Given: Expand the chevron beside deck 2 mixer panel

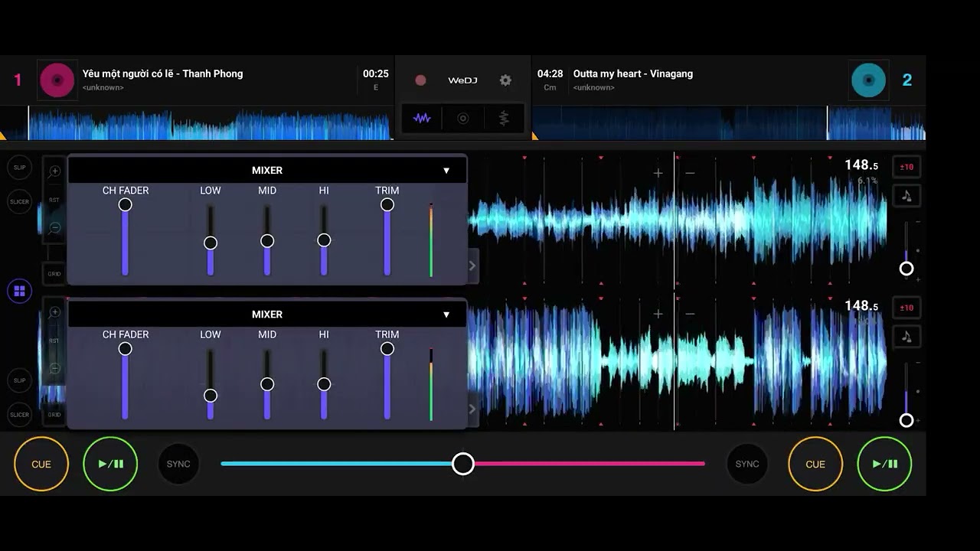Looking at the screenshot, I should click(472, 409).
